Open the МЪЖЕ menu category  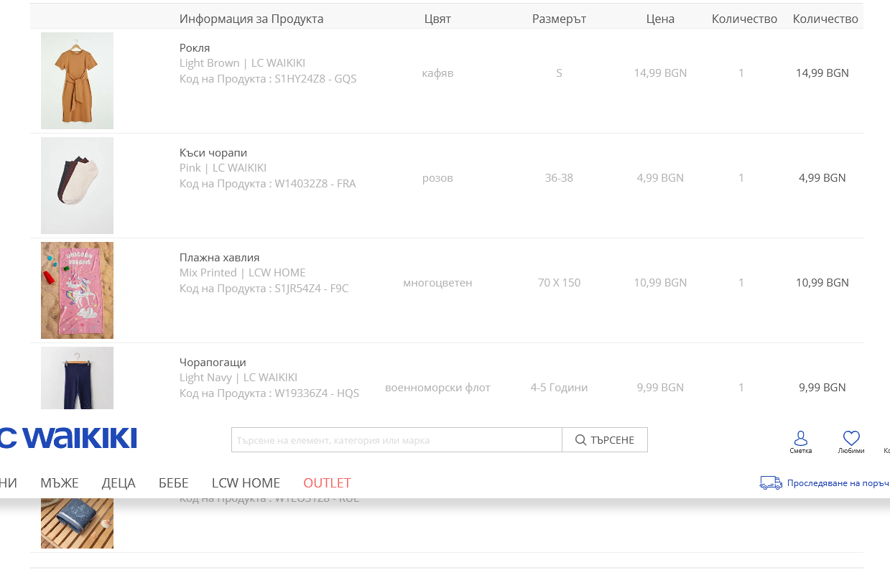(x=60, y=483)
